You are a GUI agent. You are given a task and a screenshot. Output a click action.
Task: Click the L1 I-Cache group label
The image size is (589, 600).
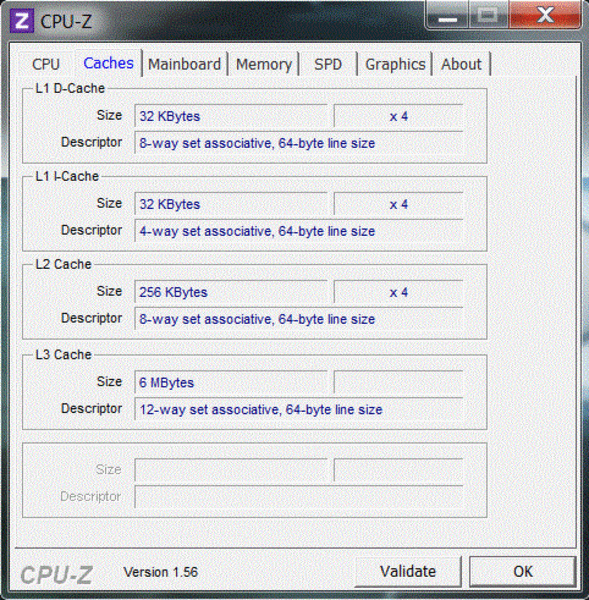(x=67, y=176)
